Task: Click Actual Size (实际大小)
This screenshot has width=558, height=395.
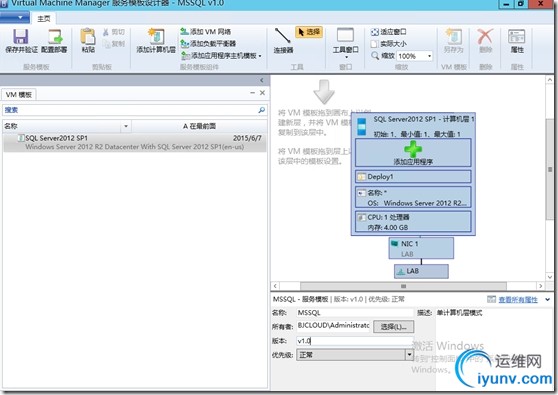Action: tap(389, 44)
